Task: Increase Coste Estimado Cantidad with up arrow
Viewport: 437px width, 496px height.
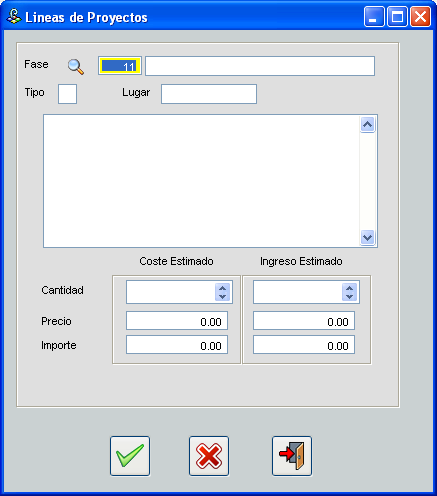Action: [223, 288]
